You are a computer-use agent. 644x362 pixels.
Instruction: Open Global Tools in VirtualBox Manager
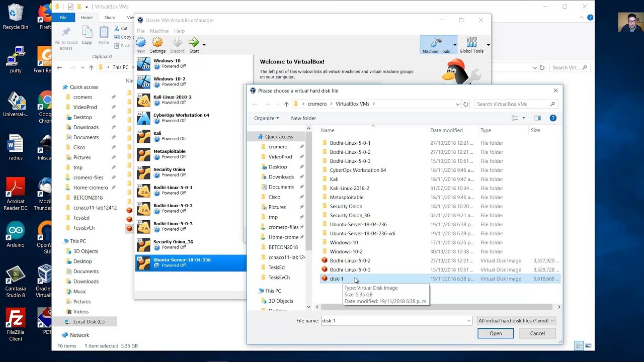pos(471,45)
